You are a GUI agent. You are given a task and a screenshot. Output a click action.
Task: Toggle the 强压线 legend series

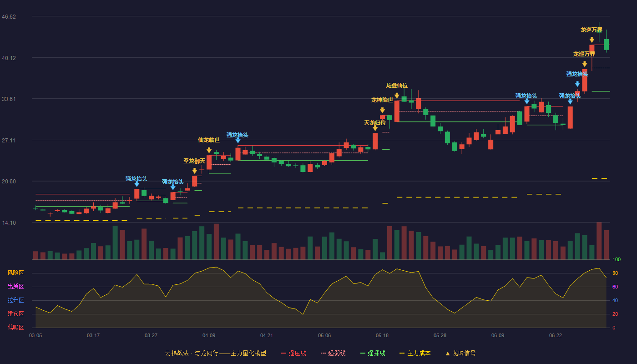tap(293, 353)
